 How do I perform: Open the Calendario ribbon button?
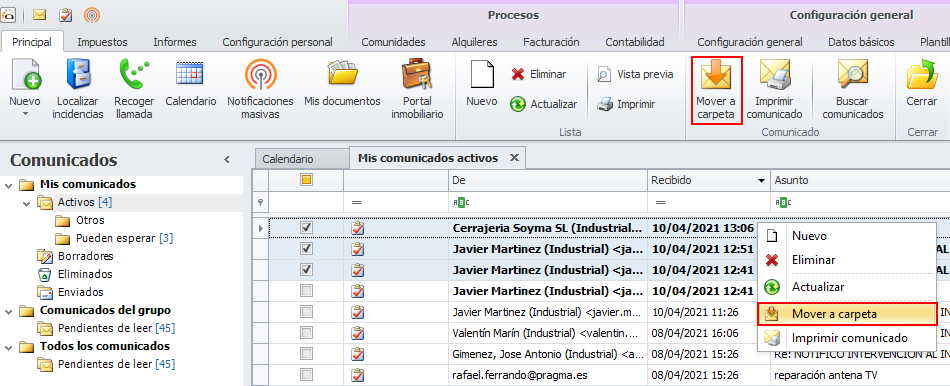coord(190,83)
